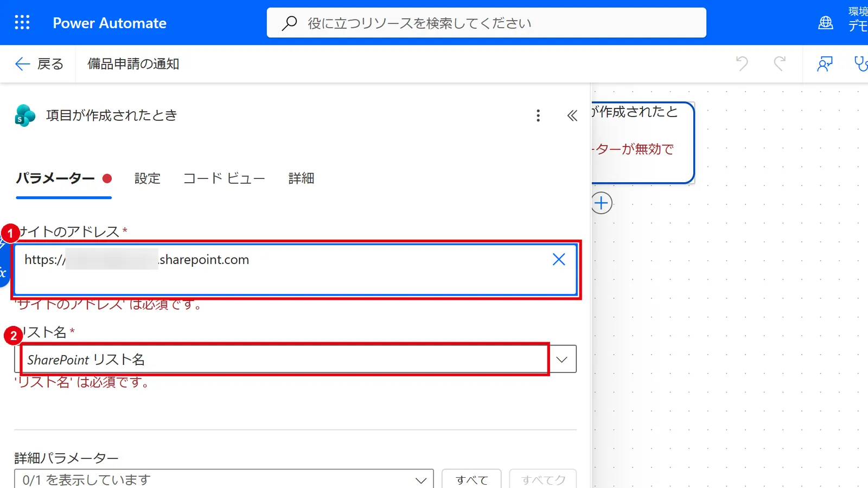Switch to the コード ビュー tab

(224, 178)
